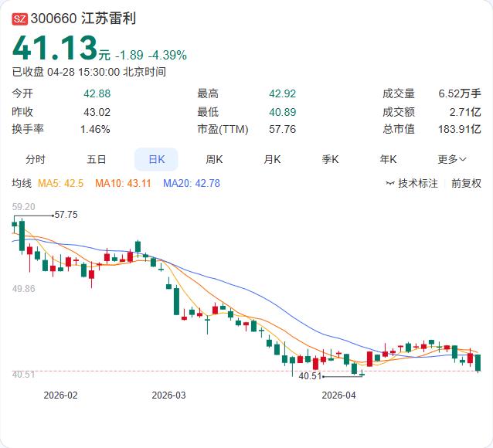The width and height of the screenshot is (493, 448).
Task: Click the -4.39% change percentage
Action: pyautogui.click(x=167, y=56)
